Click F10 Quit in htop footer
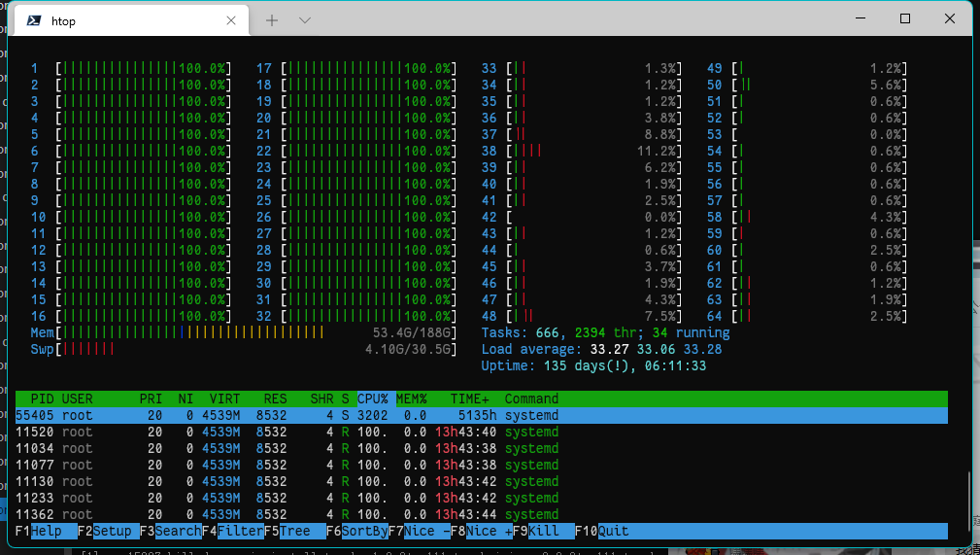Image resolution: width=980 pixels, height=555 pixels. 602,532
